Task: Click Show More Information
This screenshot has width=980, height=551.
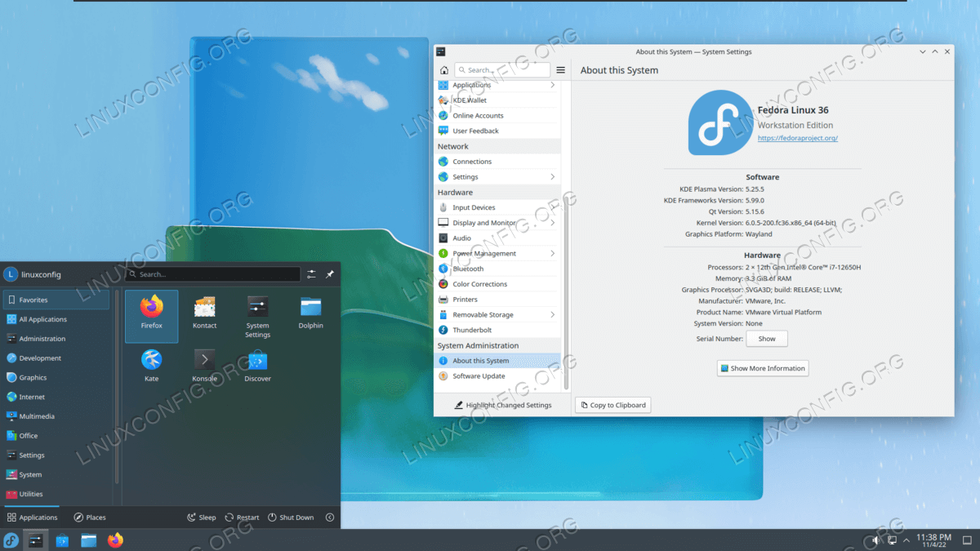Action: tap(763, 368)
